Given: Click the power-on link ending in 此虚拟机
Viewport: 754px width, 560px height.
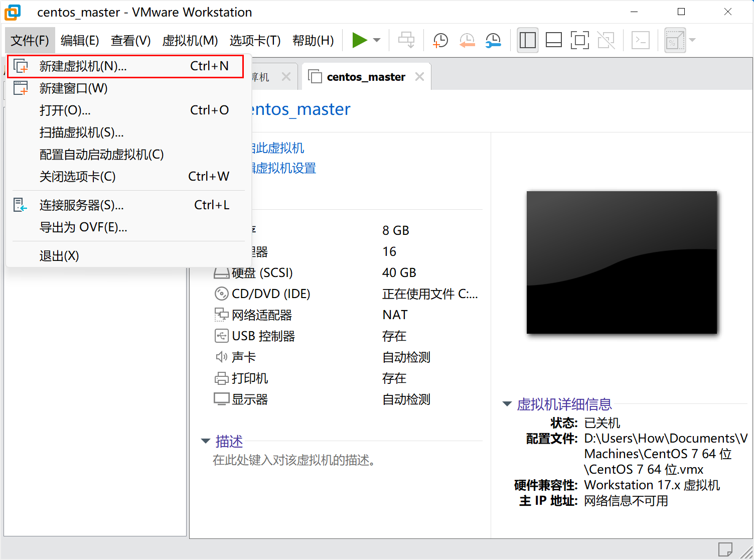Looking at the screenshot, I should point(278,148).
